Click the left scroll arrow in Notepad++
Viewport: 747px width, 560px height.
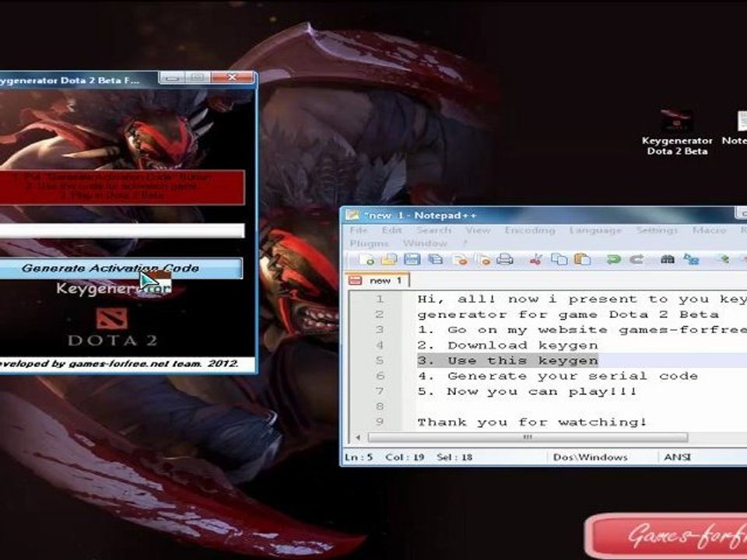click(x=358, y=437)
